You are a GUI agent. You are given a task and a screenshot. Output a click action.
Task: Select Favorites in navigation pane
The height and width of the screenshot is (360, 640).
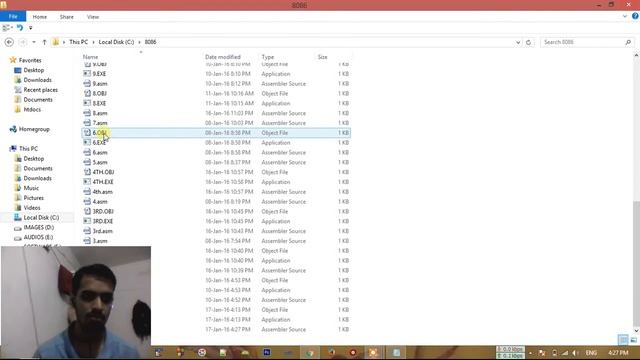[x=30, y=60]
